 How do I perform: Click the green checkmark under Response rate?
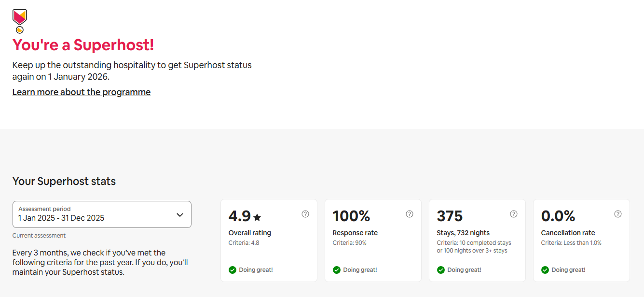[336, 270]
